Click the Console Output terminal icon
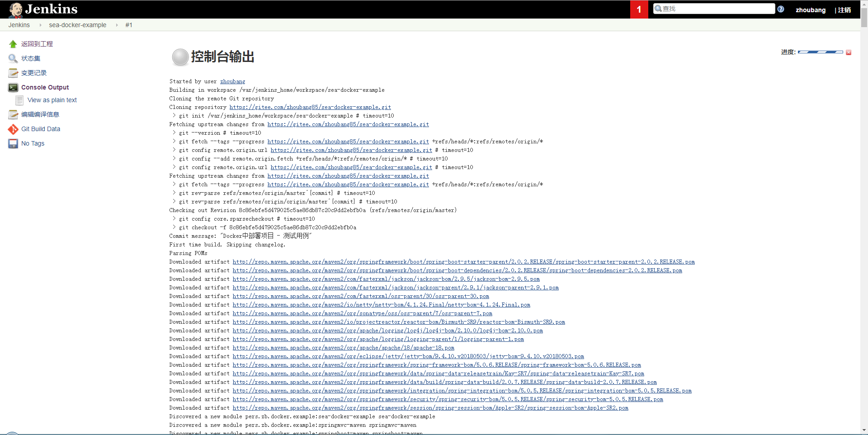The image size is (868, 435). click(13, 87)
